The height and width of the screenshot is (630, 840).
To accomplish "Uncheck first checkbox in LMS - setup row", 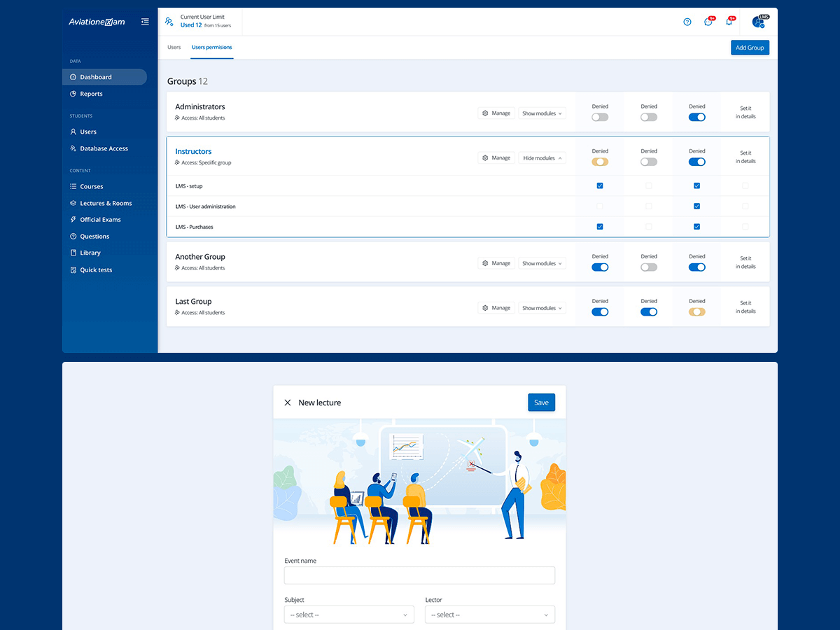I will click(600, 186).
